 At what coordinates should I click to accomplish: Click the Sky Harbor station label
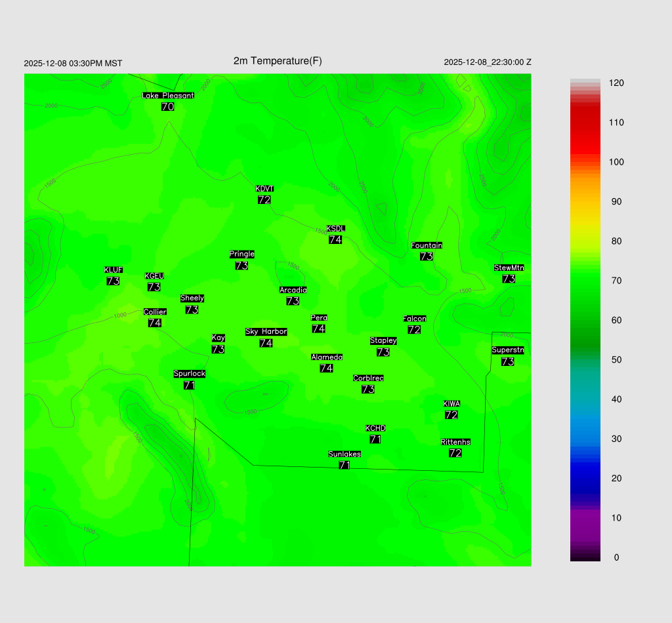coord(266,332)
